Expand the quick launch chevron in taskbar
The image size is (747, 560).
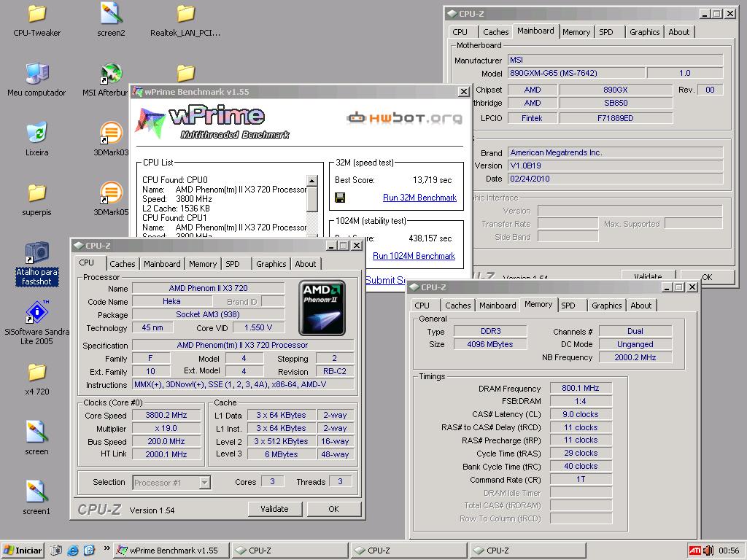pyautogui.click(x=107, y=548)
